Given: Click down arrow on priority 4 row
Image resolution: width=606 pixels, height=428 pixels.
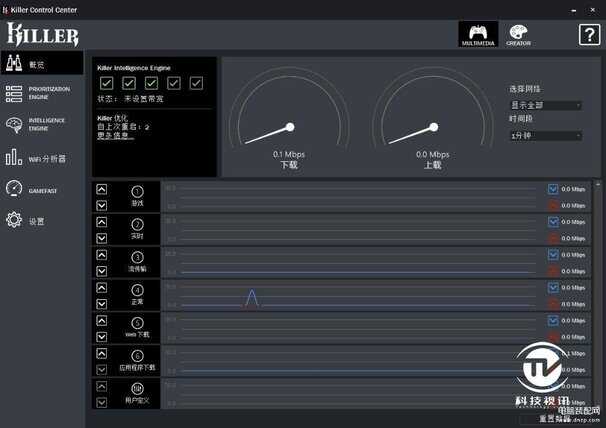Looking at the screenshot, I should click(x=101, y=304).
